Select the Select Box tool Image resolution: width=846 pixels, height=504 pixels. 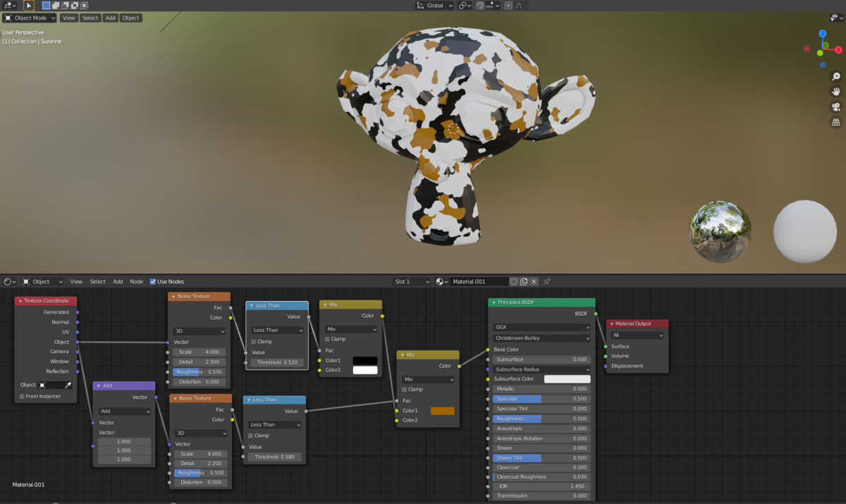[29, 6]
